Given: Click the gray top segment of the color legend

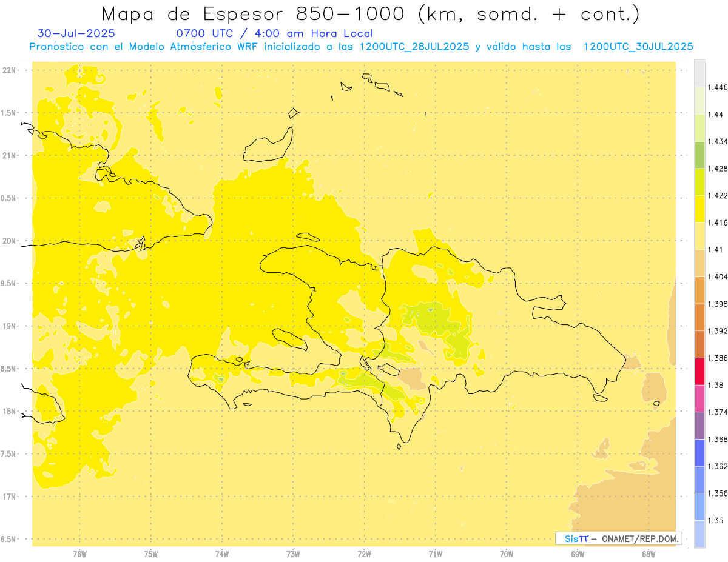Looking at the screenshot, I should pyautogui.click(x=699, y=73).
